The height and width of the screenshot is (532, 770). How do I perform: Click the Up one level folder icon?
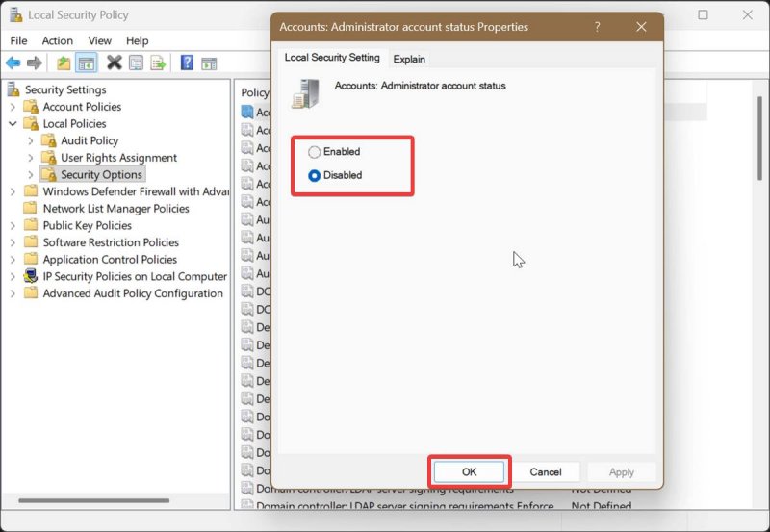(64, 63)
